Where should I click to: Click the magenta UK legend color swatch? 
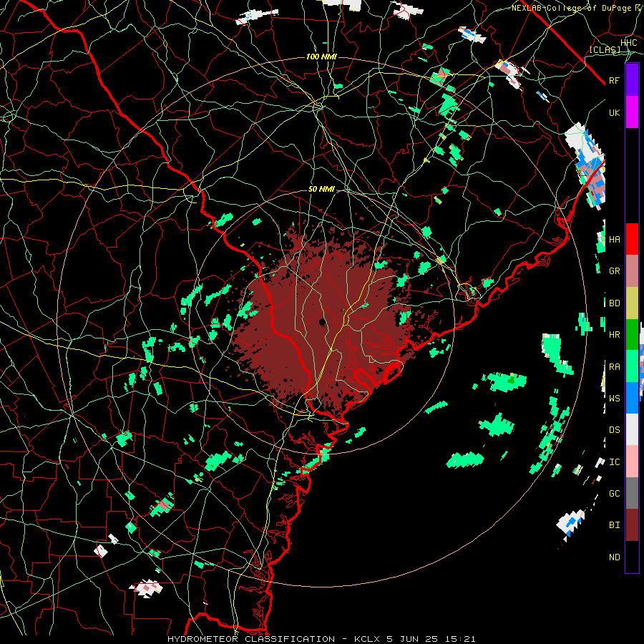point(632,112)
